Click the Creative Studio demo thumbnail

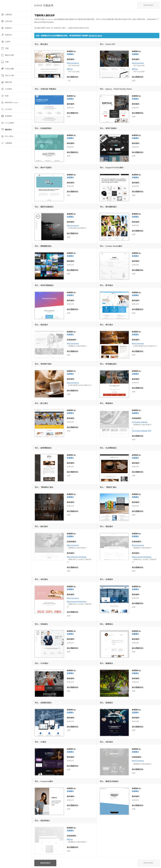[114, 266]
